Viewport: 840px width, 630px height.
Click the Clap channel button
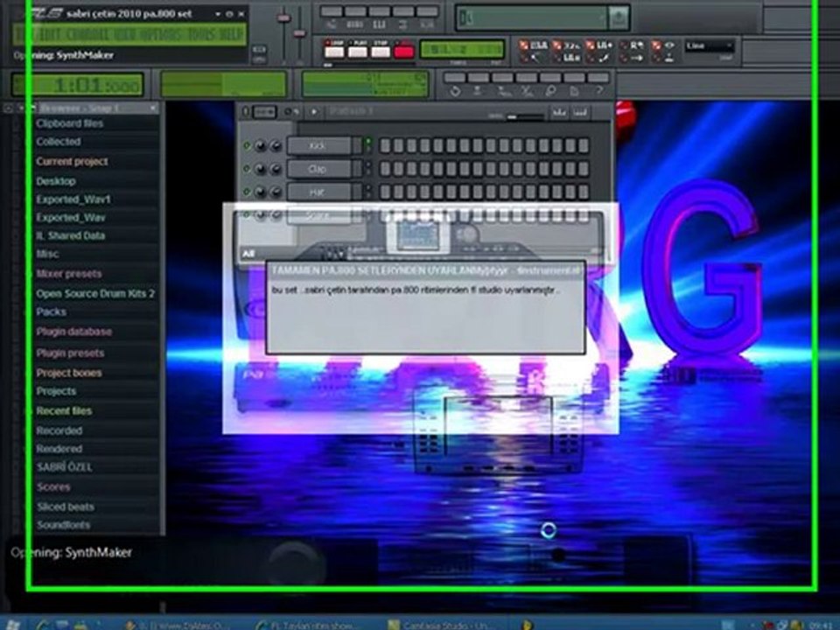[x=318, y=169]
